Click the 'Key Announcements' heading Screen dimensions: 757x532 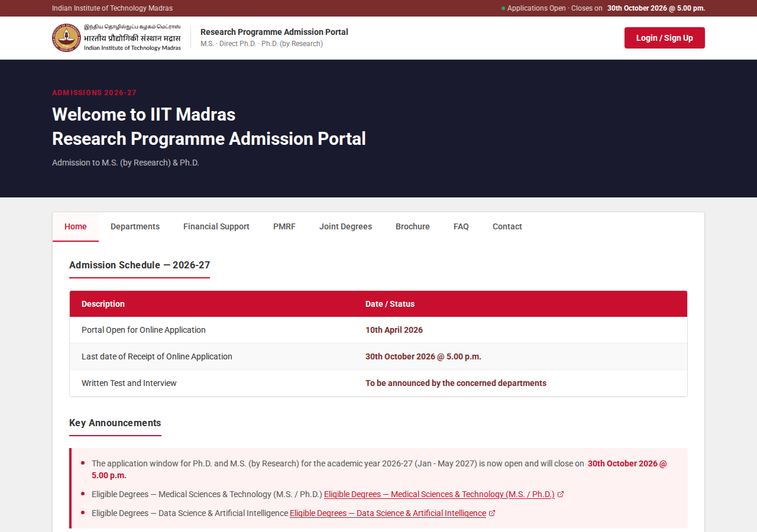(115, 423)
